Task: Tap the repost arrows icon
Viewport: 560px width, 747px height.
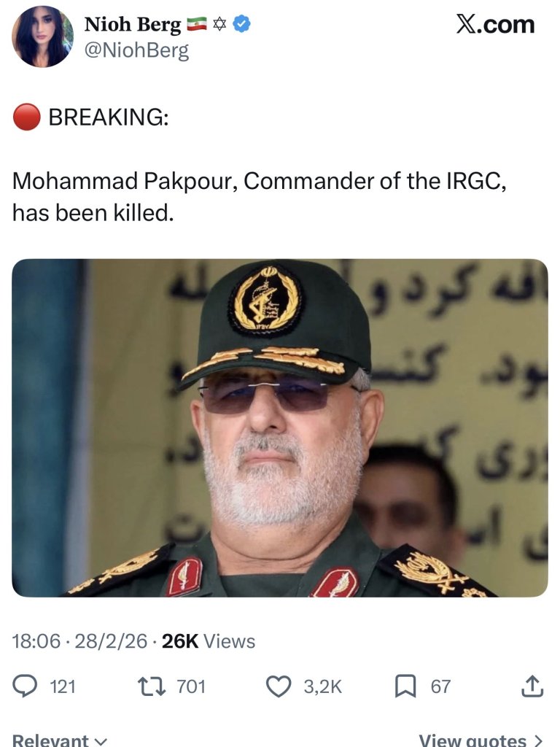Action: click(150, 686)
